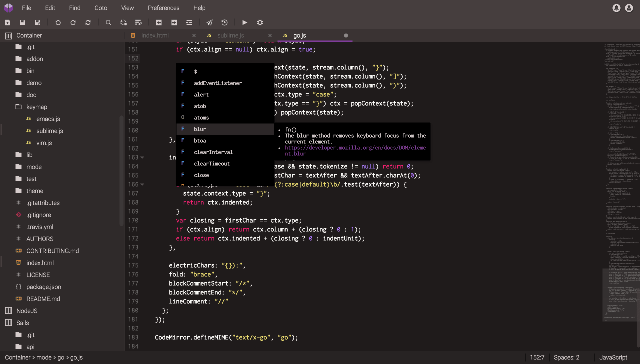This screenshot has height=364, width=640.
Task: Toggle fold arrow at line 166
Action: pos(142,184)
